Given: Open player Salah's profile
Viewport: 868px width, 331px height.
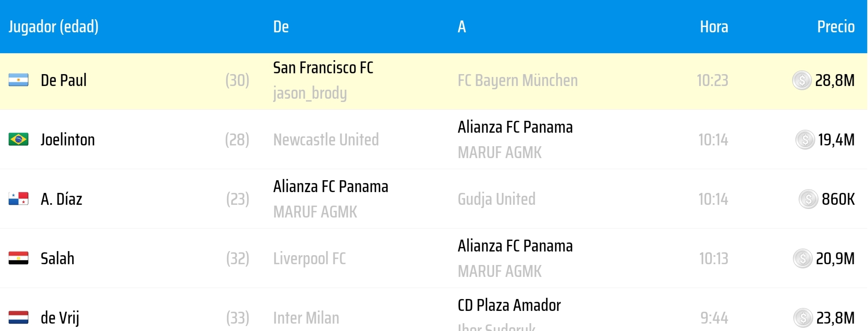Looking at the screenshot, I should coord(57,258).
